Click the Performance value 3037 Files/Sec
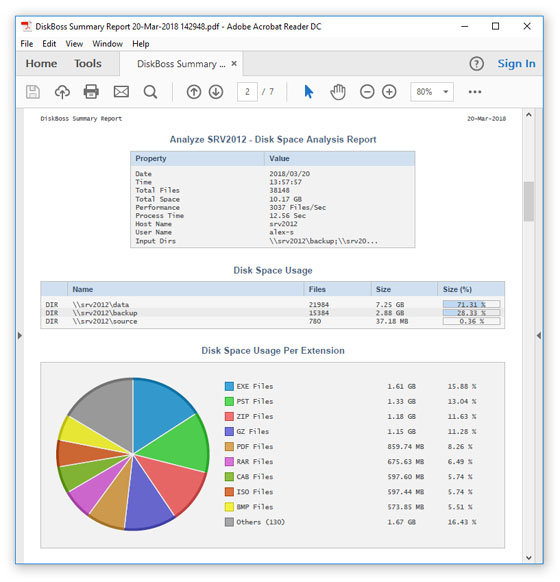560x582 pixels. (298, 207)
